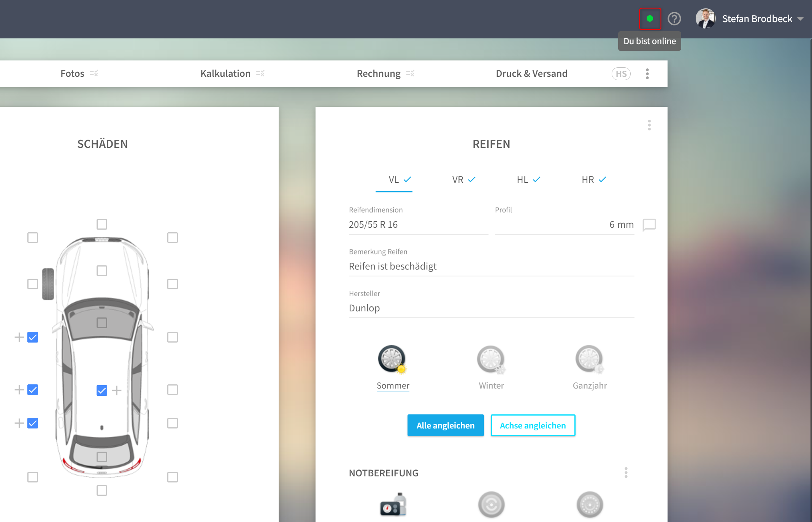Open the three-dot menu next to Notbereifung
The image size is (812, 522).
pos(626,473)
